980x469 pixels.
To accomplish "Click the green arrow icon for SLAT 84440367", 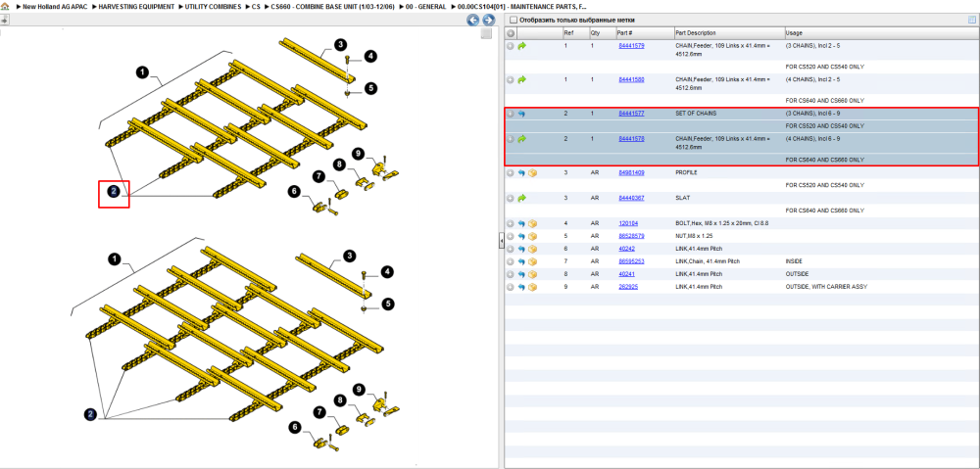I will click(x=522, y=198).
